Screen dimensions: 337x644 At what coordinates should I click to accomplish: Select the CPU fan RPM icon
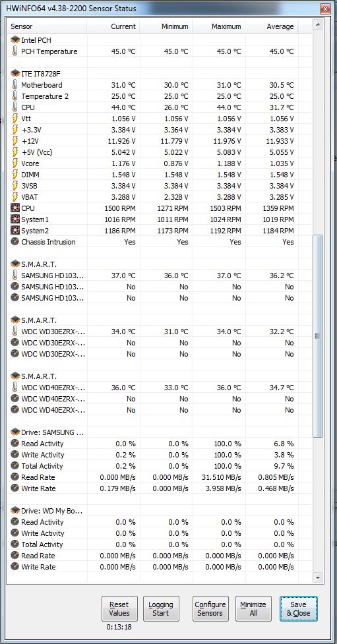(x=15, y=208)
